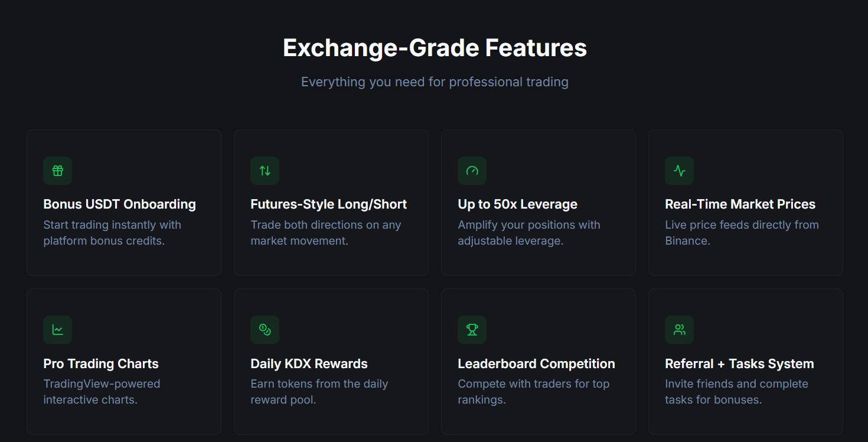Click the Daily KDX Rewards title
The height and width of the screenshot is (442, 868).
[309, 363]
